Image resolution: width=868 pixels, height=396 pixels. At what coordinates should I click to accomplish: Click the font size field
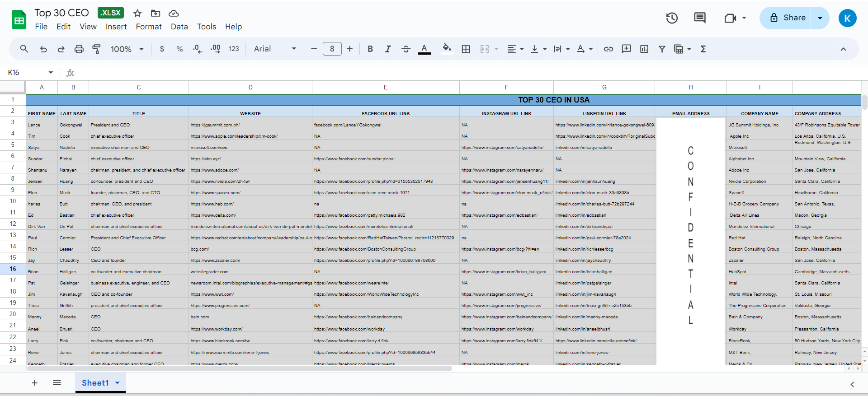(x=332, y=49)
